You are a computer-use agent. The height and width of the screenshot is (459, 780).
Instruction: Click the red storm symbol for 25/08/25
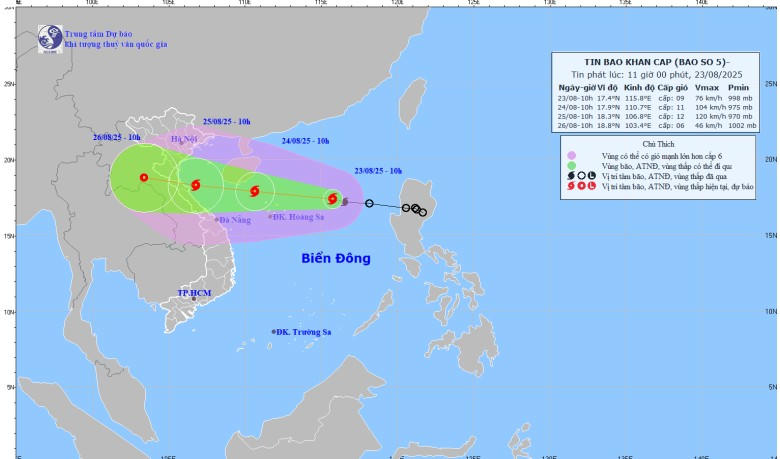tap(195, 185)
